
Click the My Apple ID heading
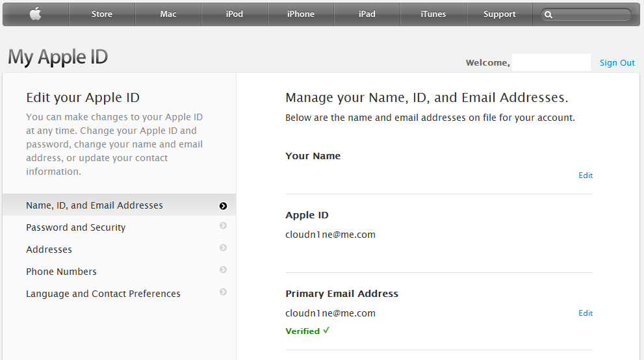click(x=58, y=57)
